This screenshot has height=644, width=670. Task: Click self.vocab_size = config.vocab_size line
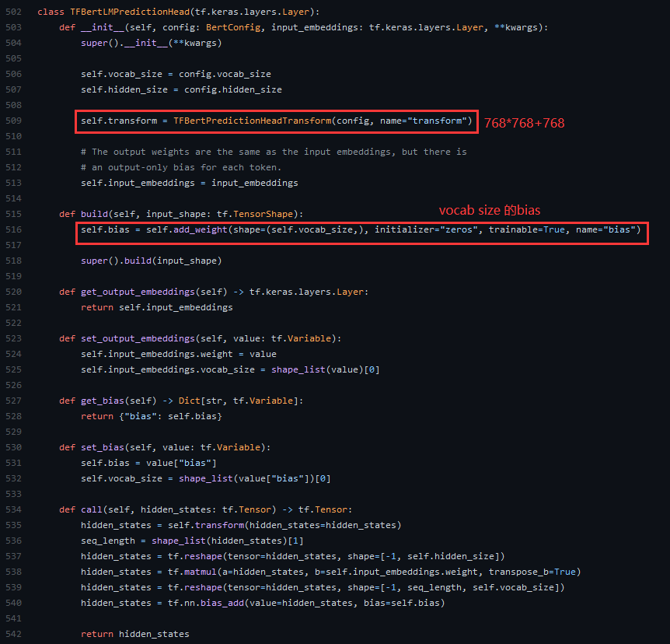[x=176, y=74]
